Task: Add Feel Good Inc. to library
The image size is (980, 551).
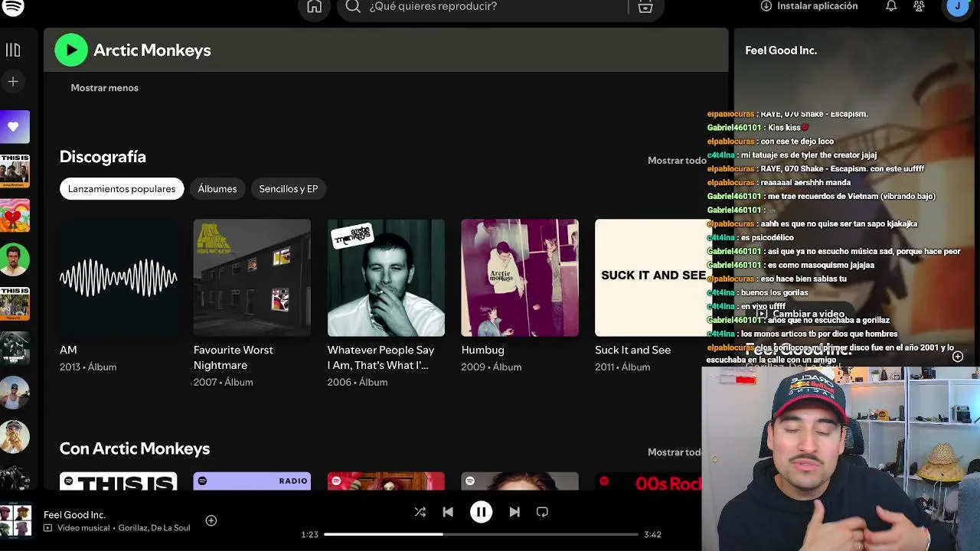Action: [211, 520]
